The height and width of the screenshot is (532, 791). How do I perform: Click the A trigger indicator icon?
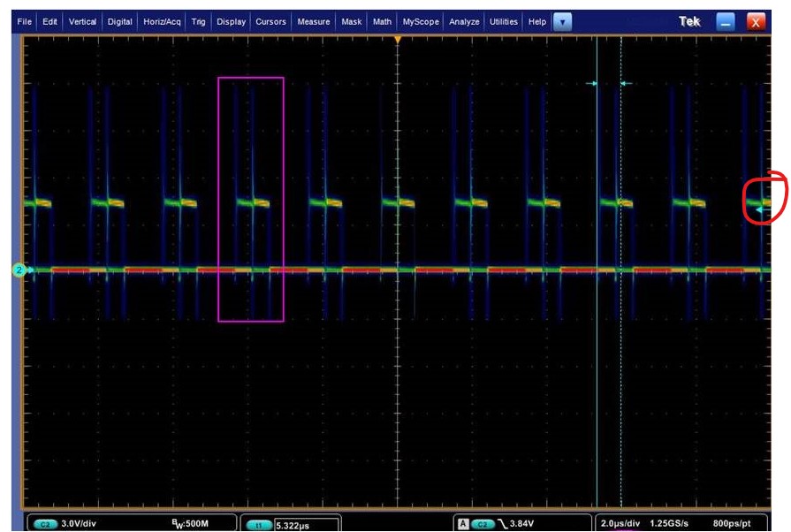[462, 524]
